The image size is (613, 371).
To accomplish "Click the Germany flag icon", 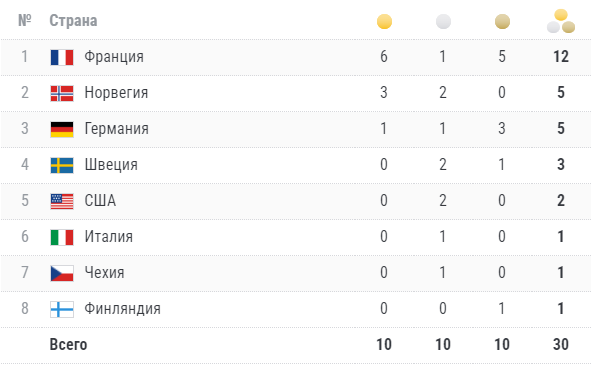I will pos(62,129).
